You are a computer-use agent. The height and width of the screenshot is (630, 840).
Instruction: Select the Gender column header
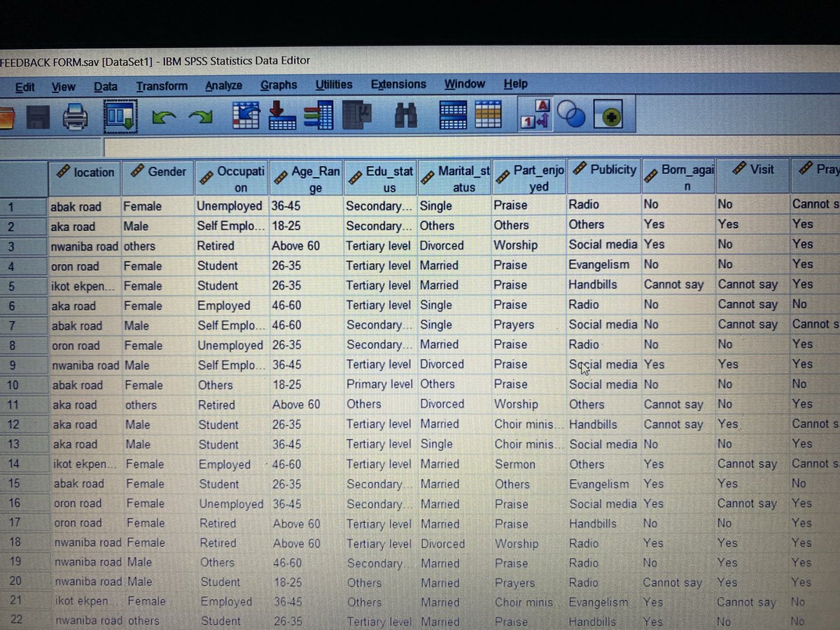157,178
